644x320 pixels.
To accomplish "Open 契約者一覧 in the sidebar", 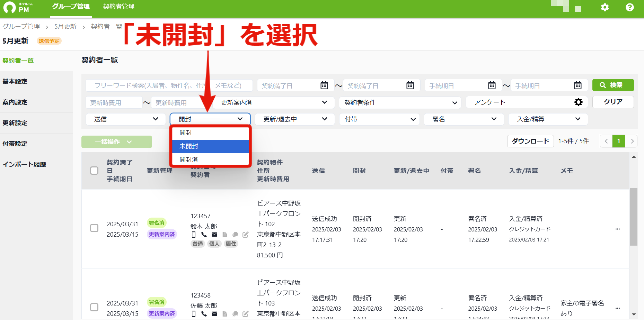I will [x=36, y=61].
